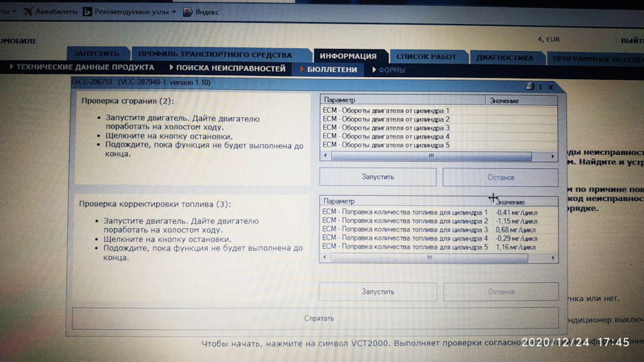Screen dimensions: 644x362
Task: Click the pin icon in dialog title bar
Action: tap(540, 87)
